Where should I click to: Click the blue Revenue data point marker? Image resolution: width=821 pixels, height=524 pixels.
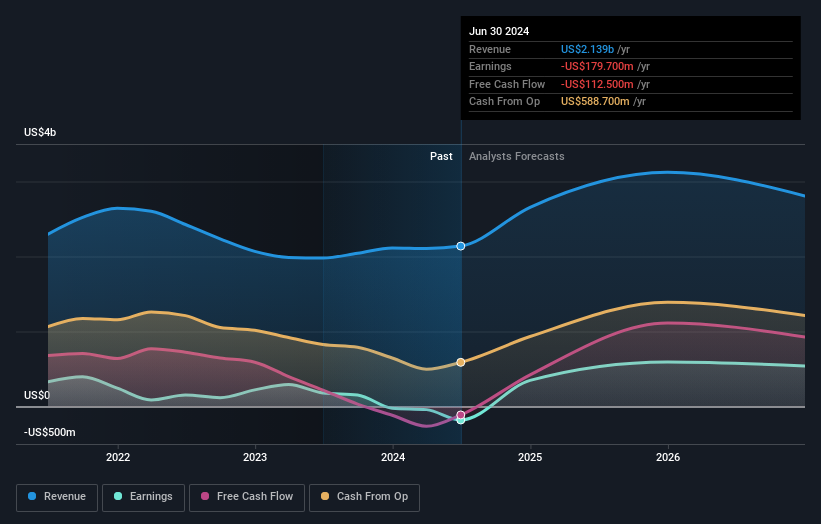[x=461, y=246]
